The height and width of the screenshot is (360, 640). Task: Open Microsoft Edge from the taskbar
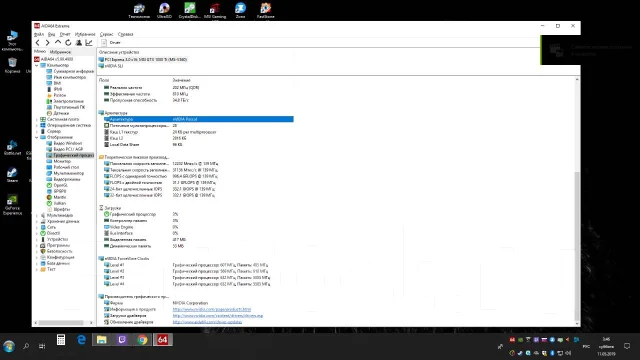coord(81,340)
